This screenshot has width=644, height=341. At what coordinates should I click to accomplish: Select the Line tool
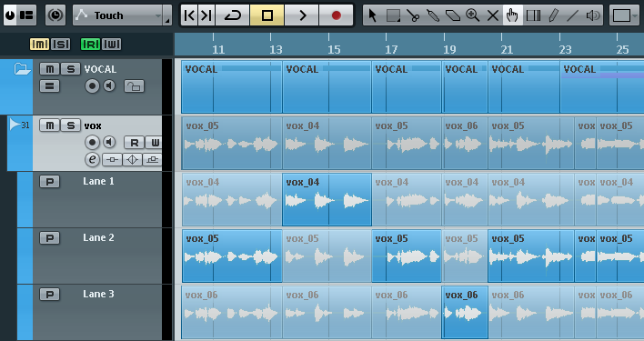click(572, 15)
